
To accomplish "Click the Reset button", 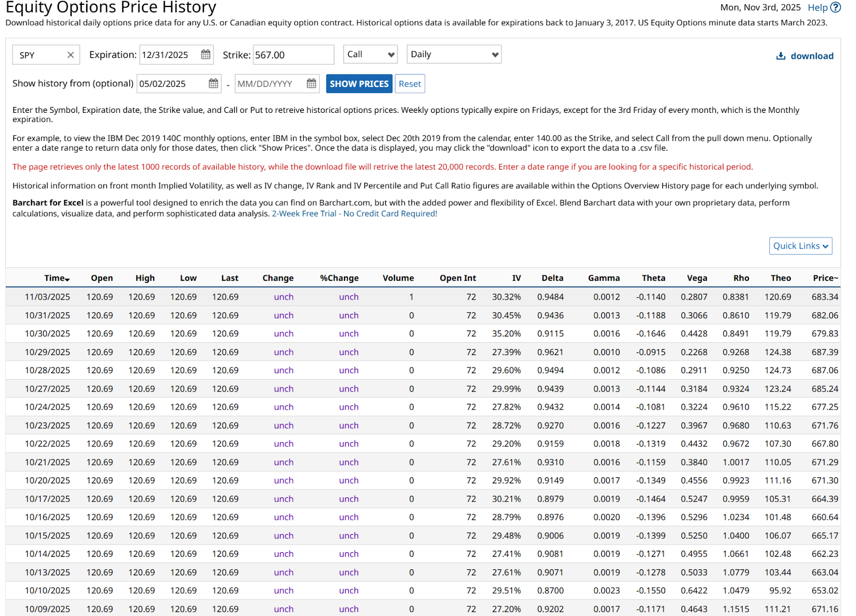I will tap(410, 84).
